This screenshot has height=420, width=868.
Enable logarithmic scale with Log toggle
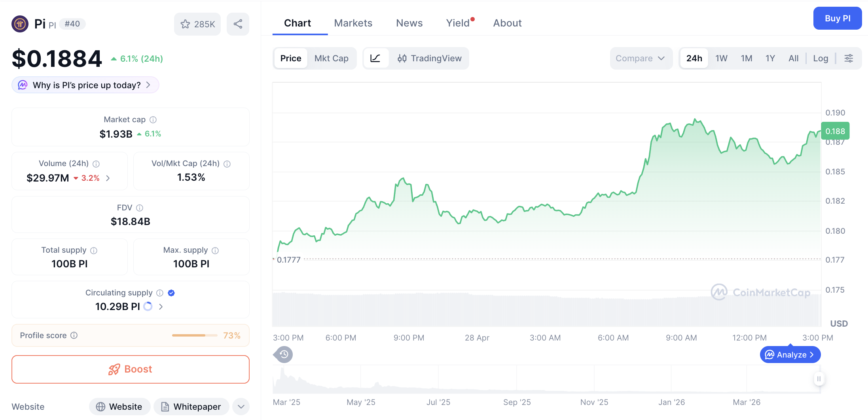pyautogui.click(x=821, y=58)
